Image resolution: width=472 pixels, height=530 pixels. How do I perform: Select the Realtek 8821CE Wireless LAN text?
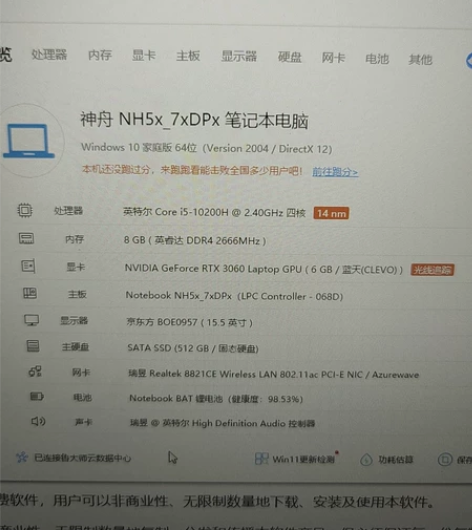(x=274, y=374)
